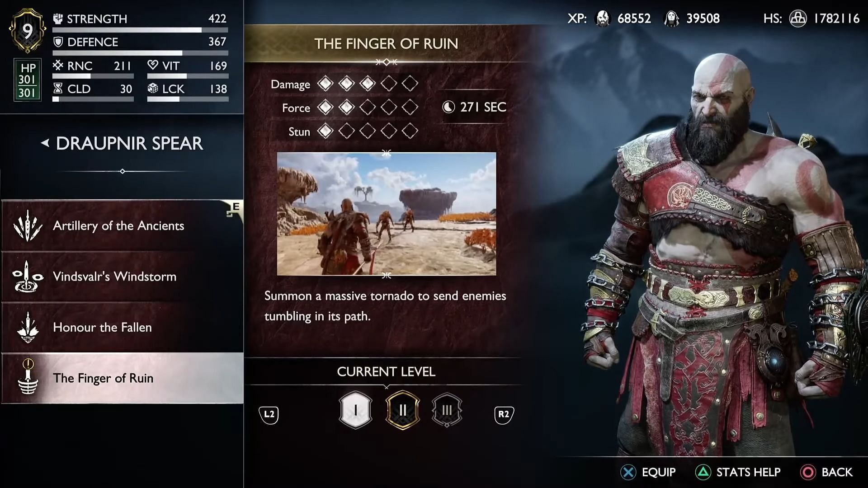Select Honour the Fallen ability
Screen dimensions: 868x488
122,327
